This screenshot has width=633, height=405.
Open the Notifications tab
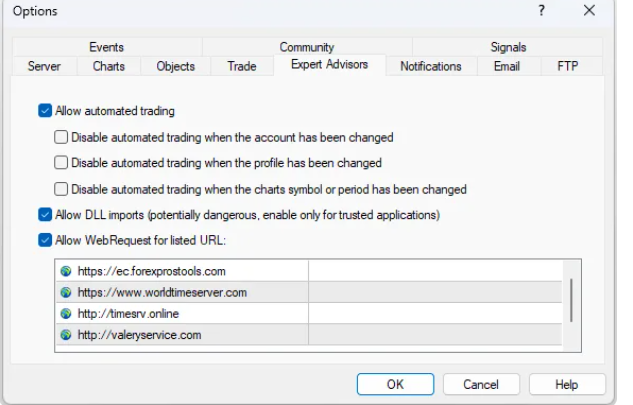pos(430,66)
